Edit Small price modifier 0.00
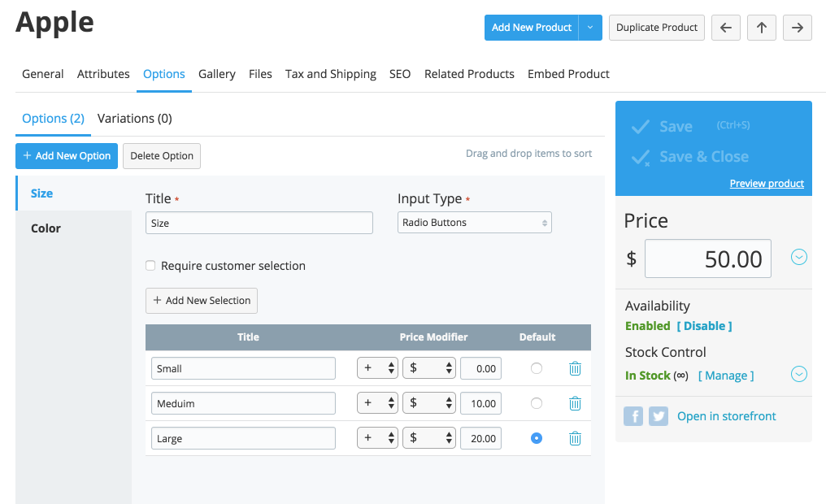 click(x=481, y=368)
